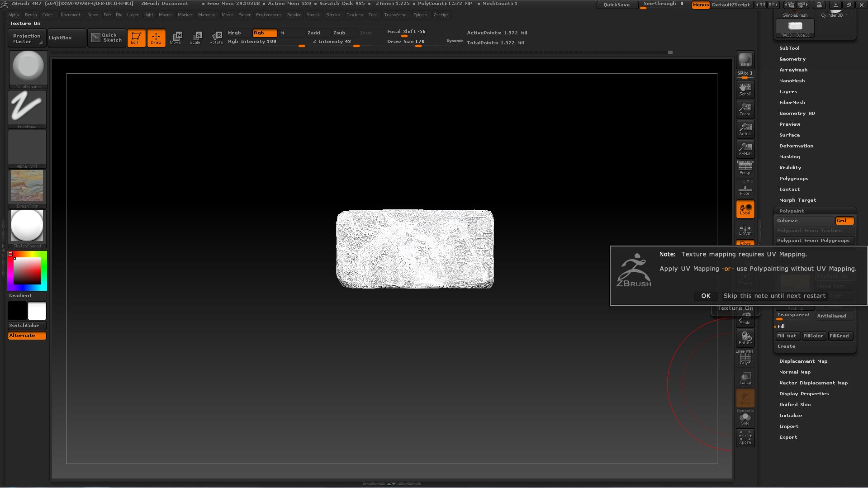868x488 pixels.
Task: Collapse the Polypaint section
Action: [792, 211]
